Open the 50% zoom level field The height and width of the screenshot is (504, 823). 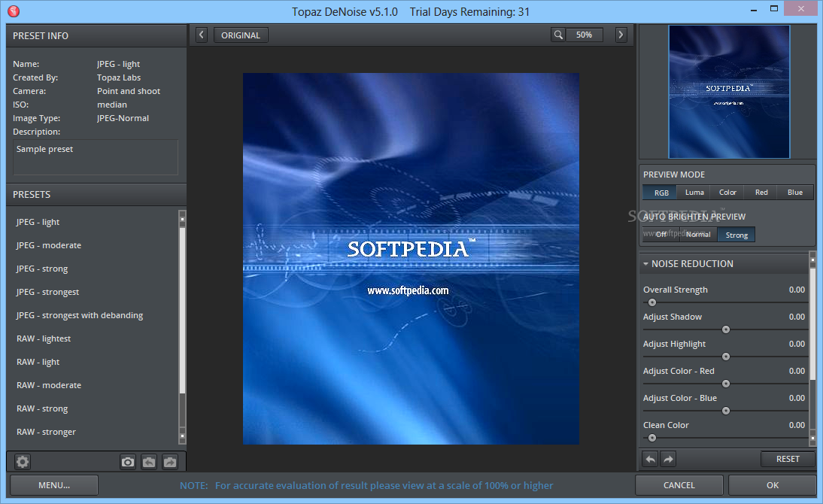(584, 35)
